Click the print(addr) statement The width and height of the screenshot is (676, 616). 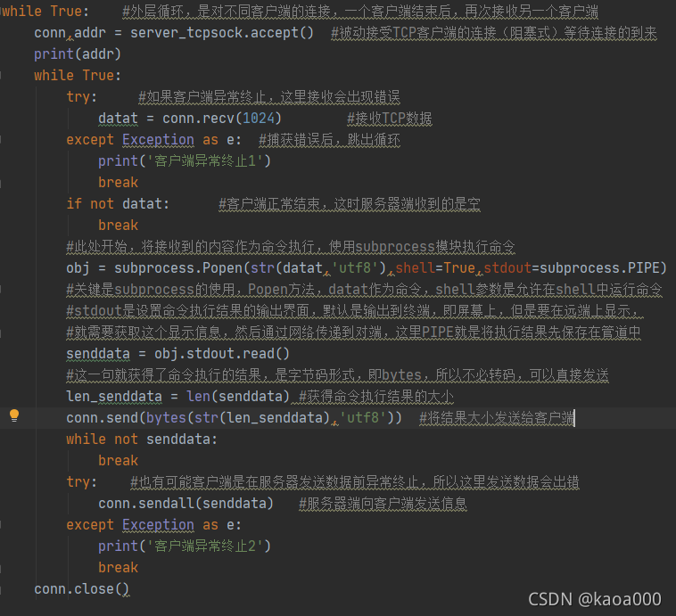(78, 53)
